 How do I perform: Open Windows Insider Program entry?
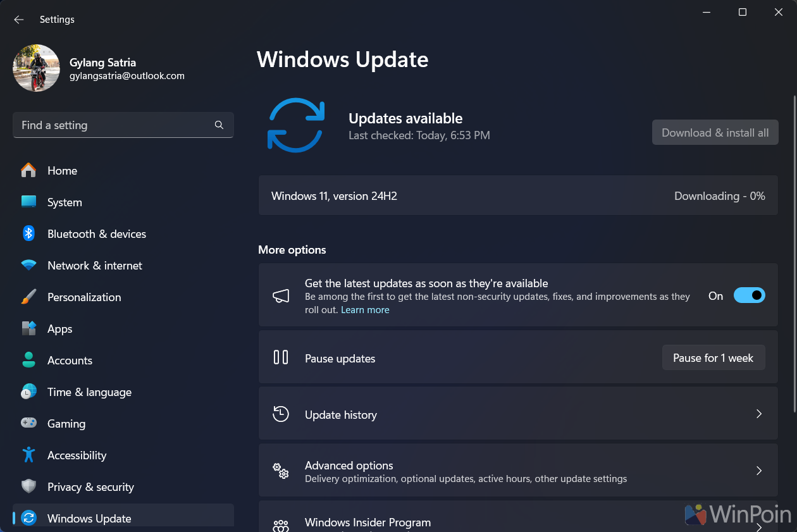coord(518,517)
